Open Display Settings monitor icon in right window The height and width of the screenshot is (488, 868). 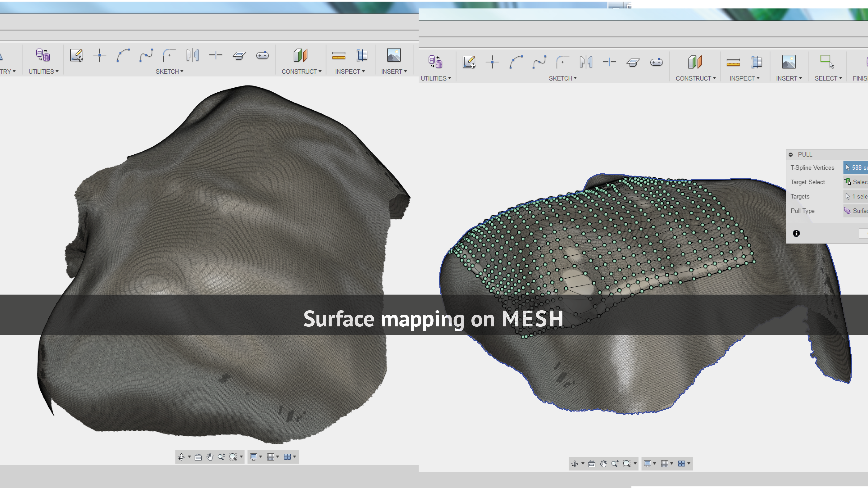click(x=648, y=464)
